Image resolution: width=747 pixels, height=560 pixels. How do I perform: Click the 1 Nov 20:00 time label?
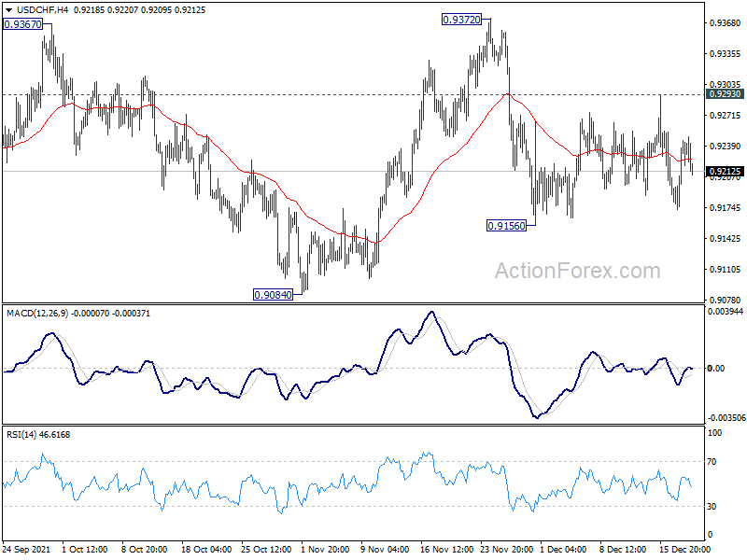point(325,549)
